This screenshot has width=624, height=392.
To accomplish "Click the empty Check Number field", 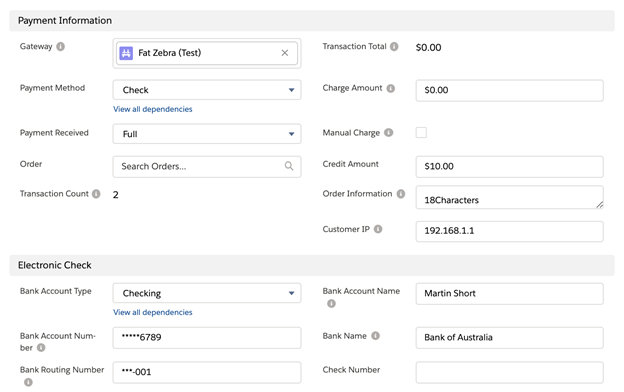I will coord(509,372).
